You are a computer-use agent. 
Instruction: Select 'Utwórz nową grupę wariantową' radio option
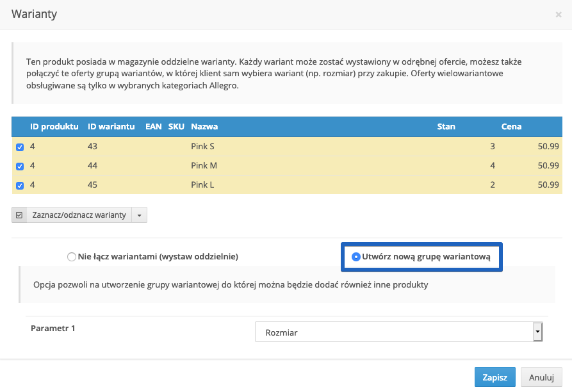pos(356,257)
